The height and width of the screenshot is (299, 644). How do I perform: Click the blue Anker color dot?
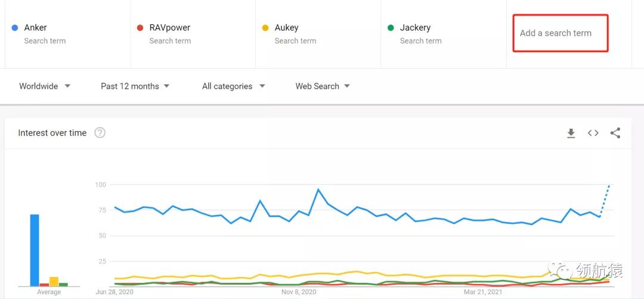point(15,28)
